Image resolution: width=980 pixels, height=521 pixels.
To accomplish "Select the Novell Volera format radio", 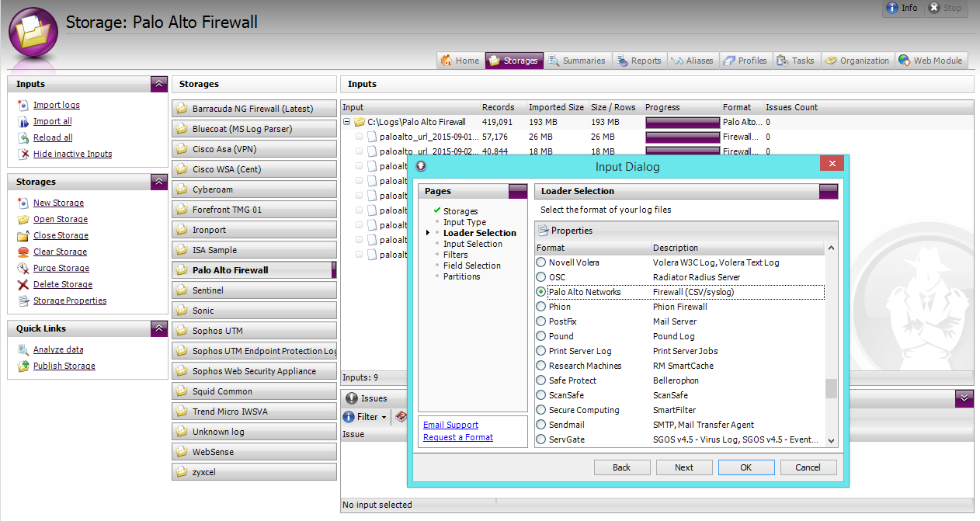I will point(541,262).
